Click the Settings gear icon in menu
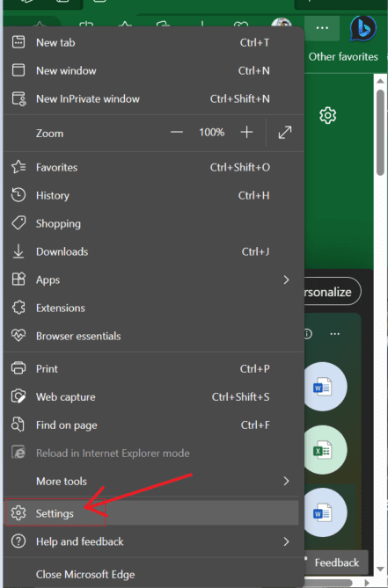 coord(18,512)
